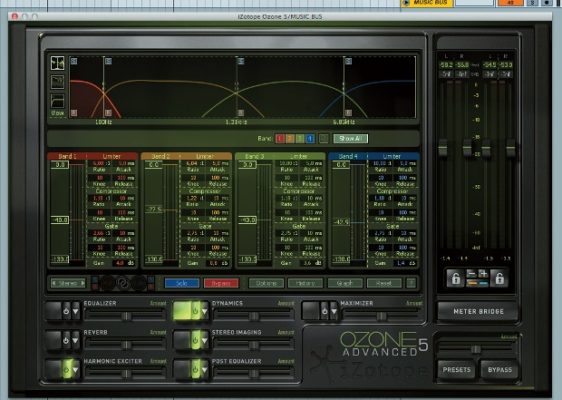Select the crossover view icon
This screenshot has height=400, width=562.
57,63
